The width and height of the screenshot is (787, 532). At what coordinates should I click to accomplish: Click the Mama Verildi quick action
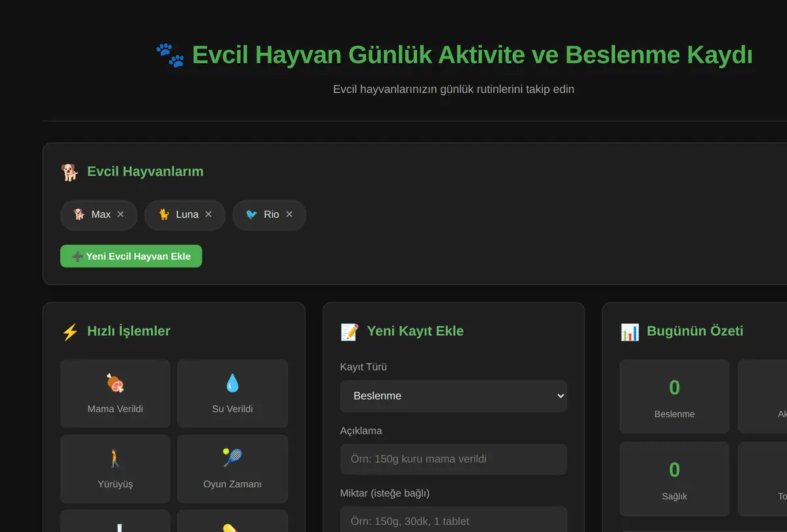[115, 394]
